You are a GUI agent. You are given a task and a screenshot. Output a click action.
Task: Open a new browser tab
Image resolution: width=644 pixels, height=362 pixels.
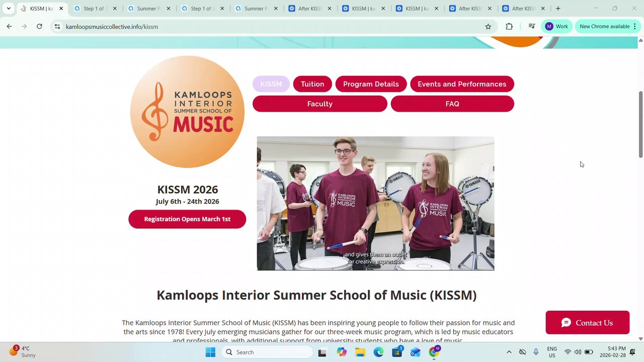(558, 9)
